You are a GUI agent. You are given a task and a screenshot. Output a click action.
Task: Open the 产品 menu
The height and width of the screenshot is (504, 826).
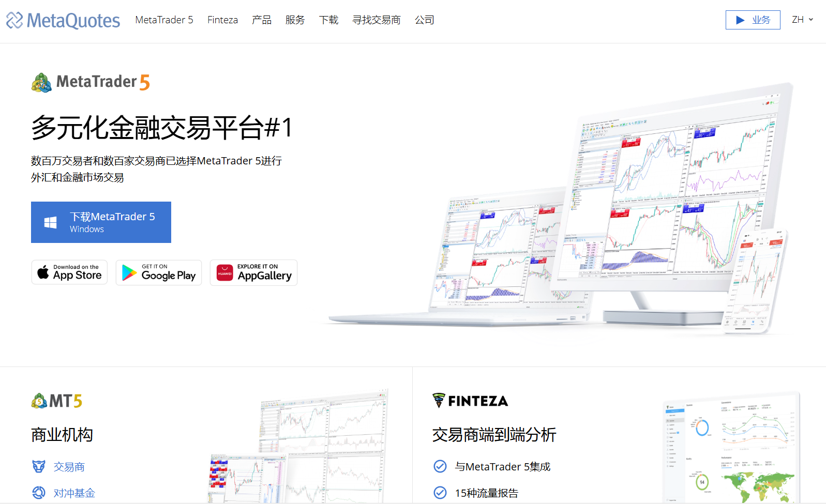[x=262, y=20]
